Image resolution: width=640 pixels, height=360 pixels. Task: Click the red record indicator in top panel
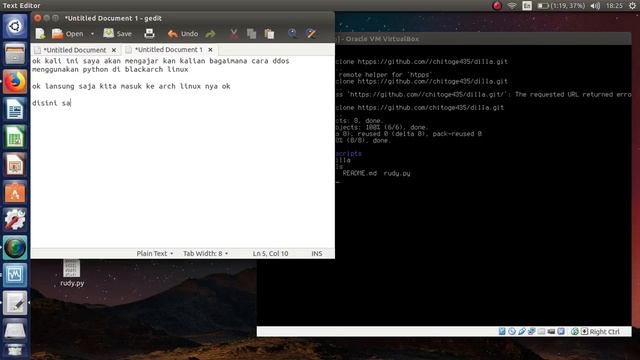pyautogui.click(x=497, y=6)
